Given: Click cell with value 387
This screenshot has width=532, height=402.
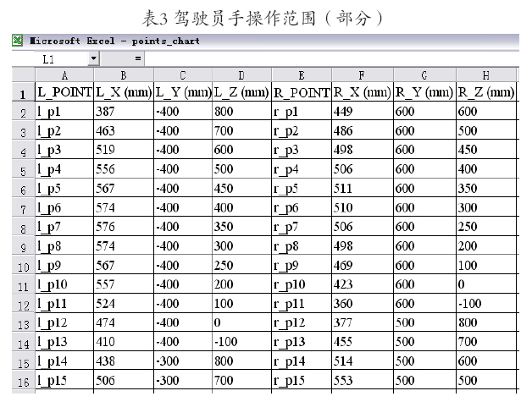Looking at the screenshot, I should coord(124,111).
